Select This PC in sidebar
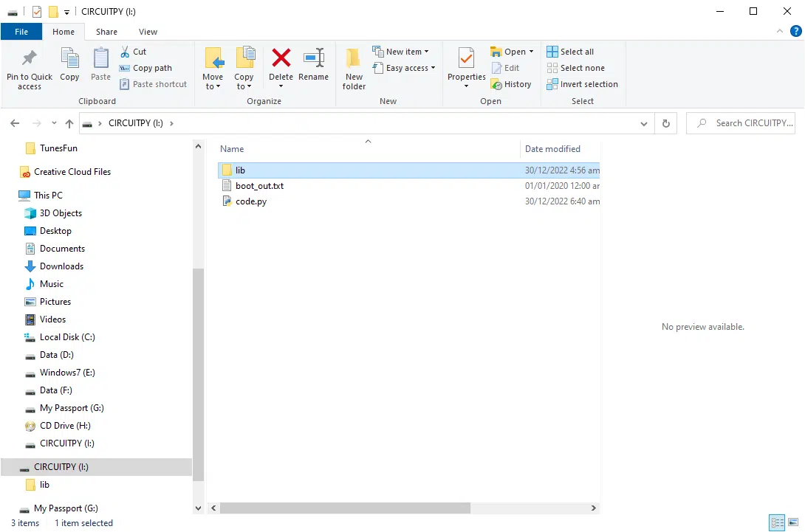Screen dimensions: 805x532 click(48, 196)
